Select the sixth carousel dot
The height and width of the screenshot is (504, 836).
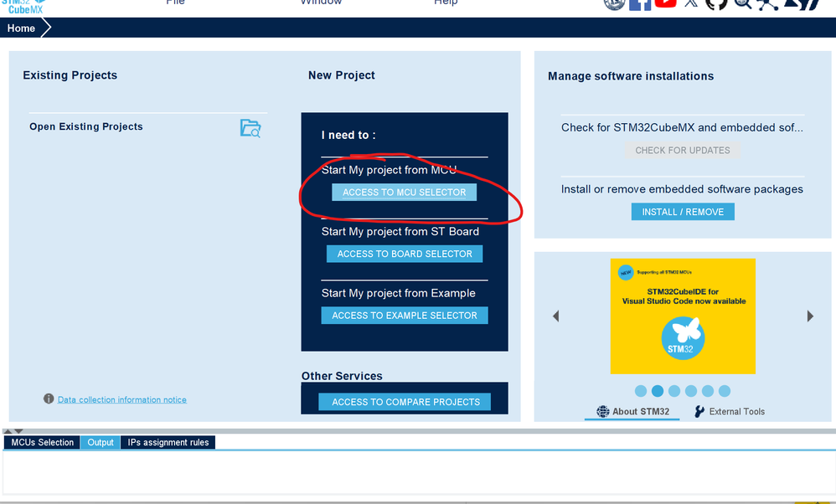[x=724, y=391]
